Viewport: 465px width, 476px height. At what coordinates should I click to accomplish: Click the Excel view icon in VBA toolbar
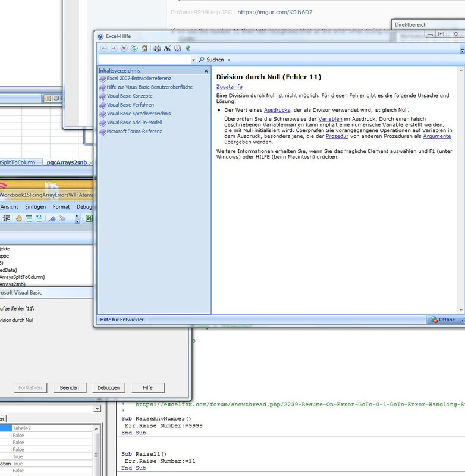[x=89, y=218]
